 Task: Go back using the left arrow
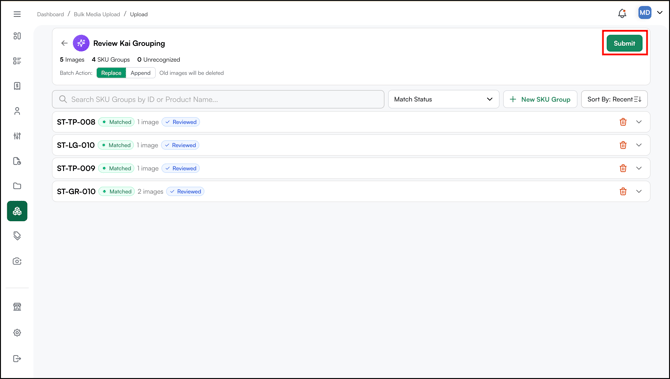64,43
